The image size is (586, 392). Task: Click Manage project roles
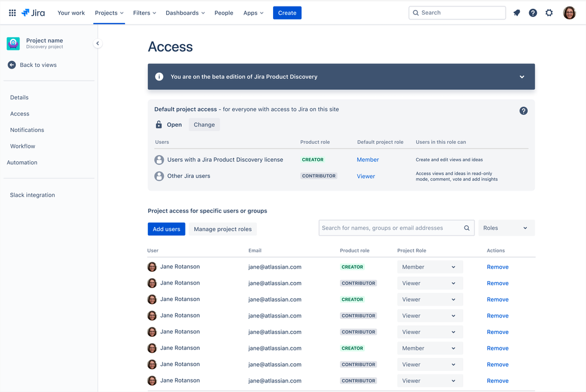point(223,229)
